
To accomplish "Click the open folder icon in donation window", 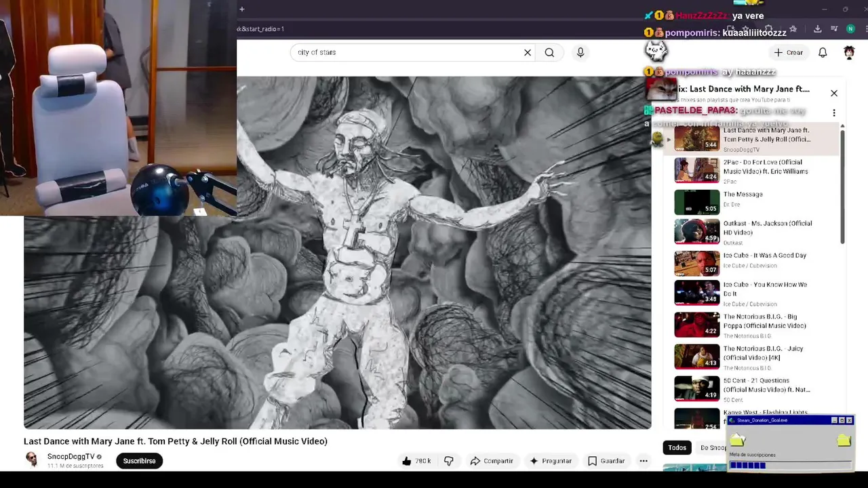I will point(737,441).
